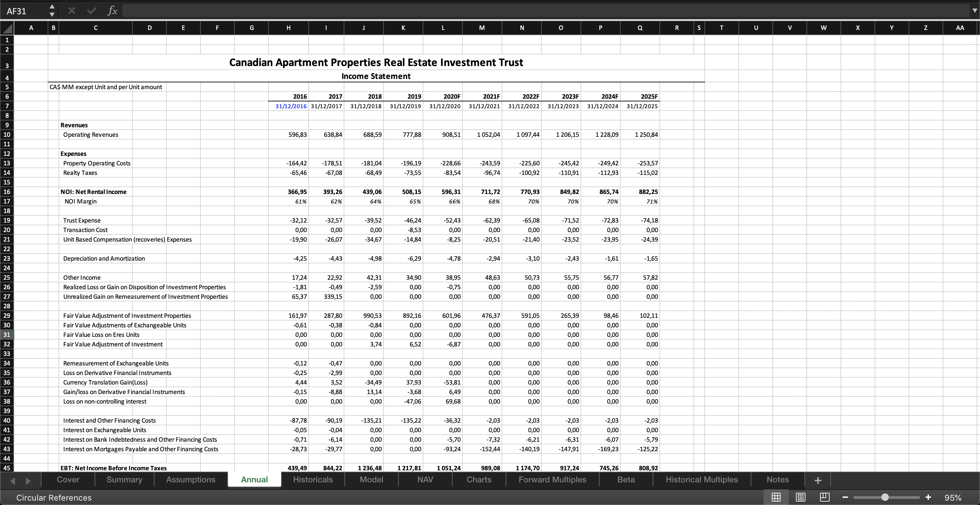The image size is (980, 505).
Task: Select all cells corner button
Action: point(7,28)
